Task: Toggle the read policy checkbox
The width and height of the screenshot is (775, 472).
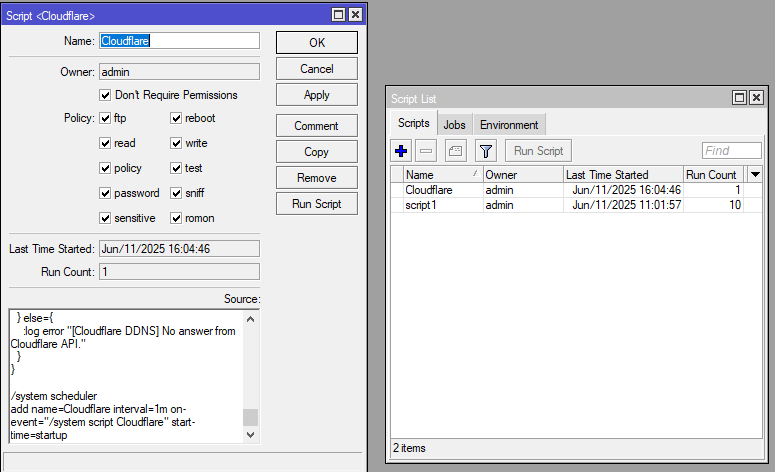Action: (x=105, y=143)
